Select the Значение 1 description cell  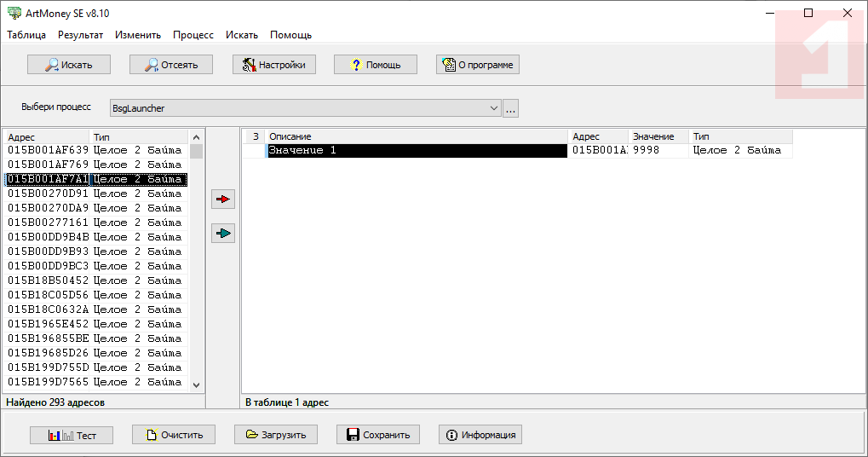[x=417, y=150]
